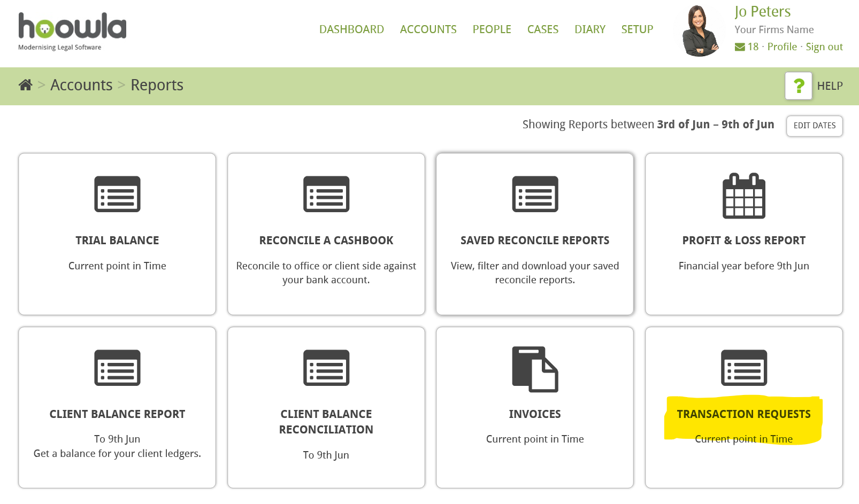Switch to the ACCOUNTS menu

[x=428, y=29]
